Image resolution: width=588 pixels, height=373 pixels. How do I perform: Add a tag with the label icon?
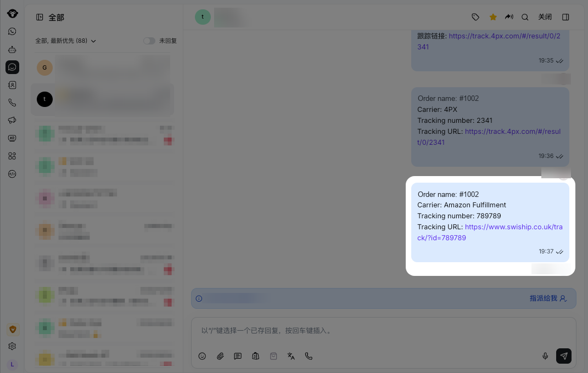click(475, 17)
